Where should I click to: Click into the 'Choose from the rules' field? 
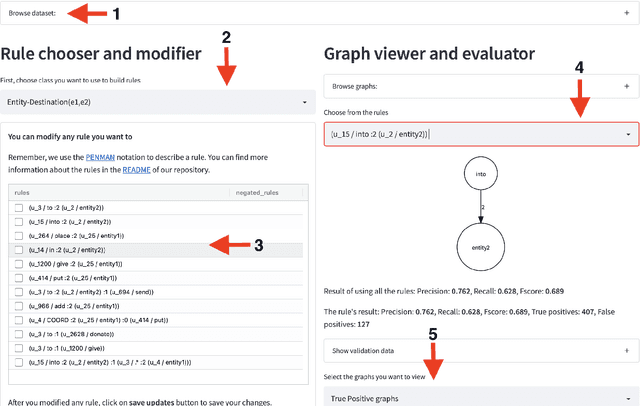[x=470, y=134]
